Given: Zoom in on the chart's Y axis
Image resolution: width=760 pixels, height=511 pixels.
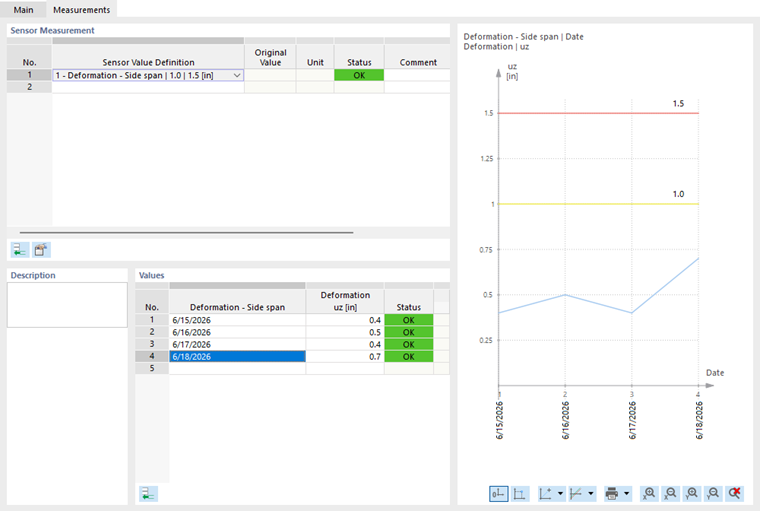Looking at the screenshot, I should click(x=691, y=494).
